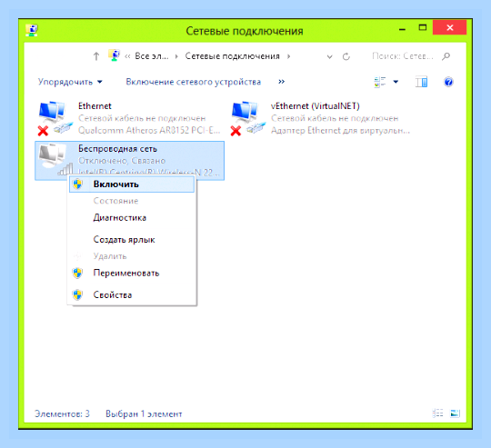Click the shield icon next to Включить

click(77, 184)
